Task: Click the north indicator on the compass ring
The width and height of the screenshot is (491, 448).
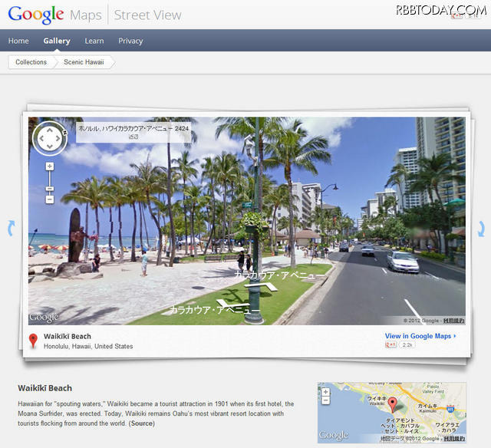Action: point(64,133)
